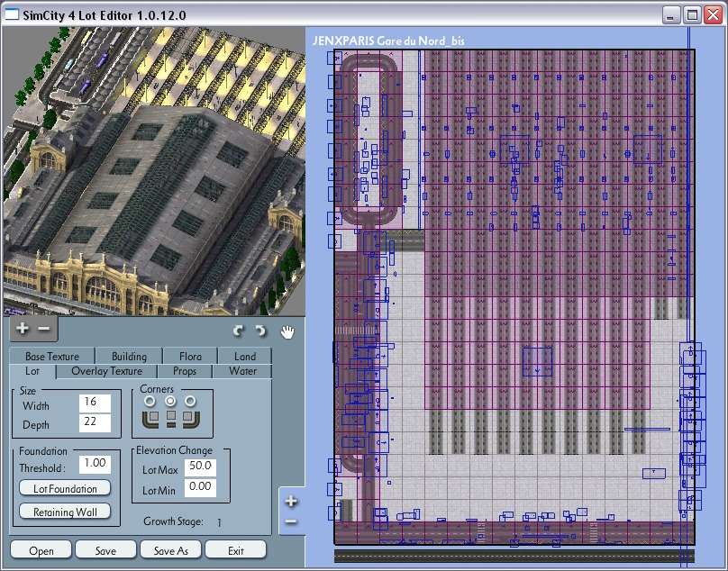728x571 pixels.
Task: Choose Save As for the lot
Action: click(170, 550)
